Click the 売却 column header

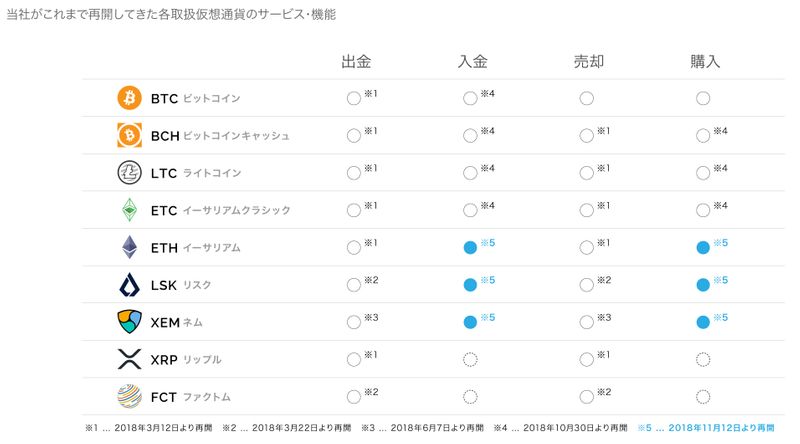[588, 61]
